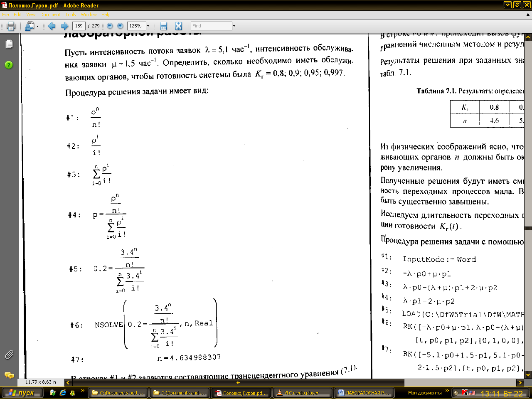The image size is (532, 399).
Task: Click result n=4.634988307 in document
Action: point(189,358)
